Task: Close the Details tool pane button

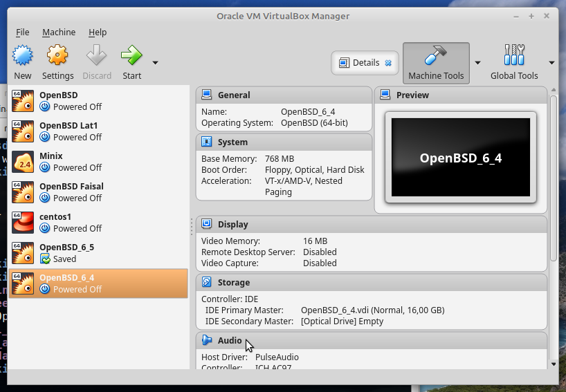Action: 388,63
